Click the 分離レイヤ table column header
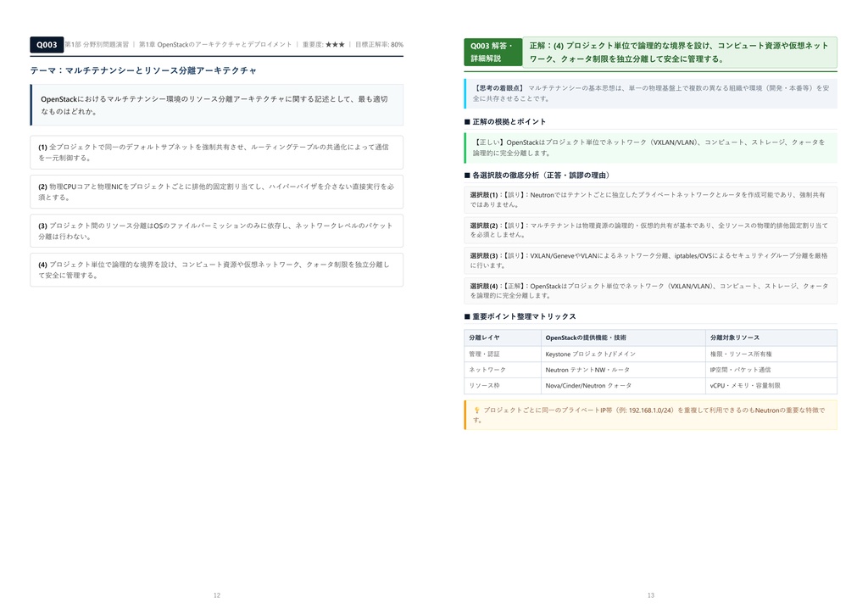Image resolution: width=868 pixels, height=614 pixels. (x=503, y=338)
